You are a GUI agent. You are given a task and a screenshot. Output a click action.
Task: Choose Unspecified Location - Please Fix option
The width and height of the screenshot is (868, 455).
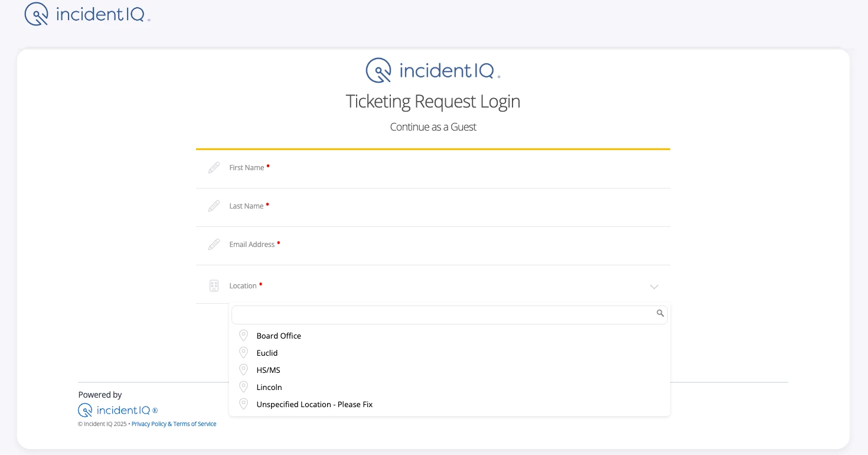pos(449,404)
